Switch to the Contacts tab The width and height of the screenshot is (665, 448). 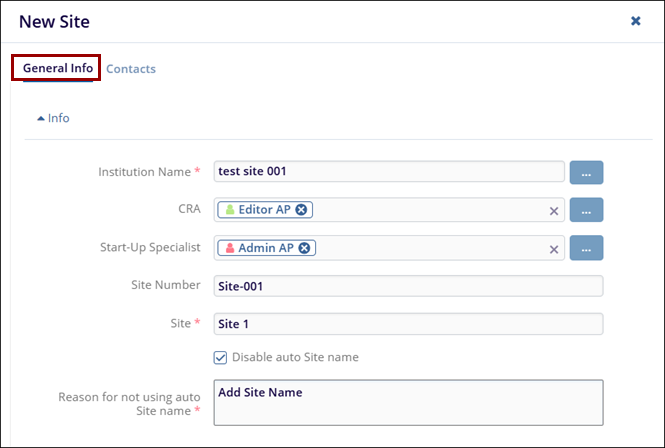click(131, 69)
